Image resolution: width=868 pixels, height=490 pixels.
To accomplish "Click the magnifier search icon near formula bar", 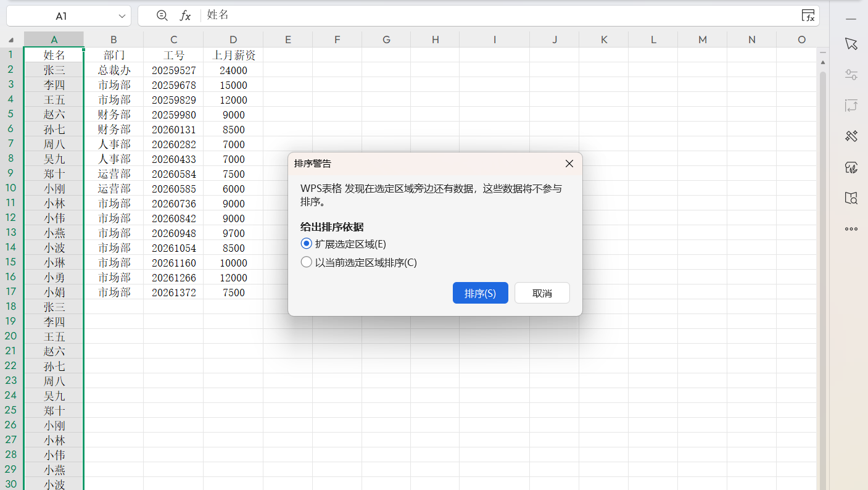I will point(161,16).
